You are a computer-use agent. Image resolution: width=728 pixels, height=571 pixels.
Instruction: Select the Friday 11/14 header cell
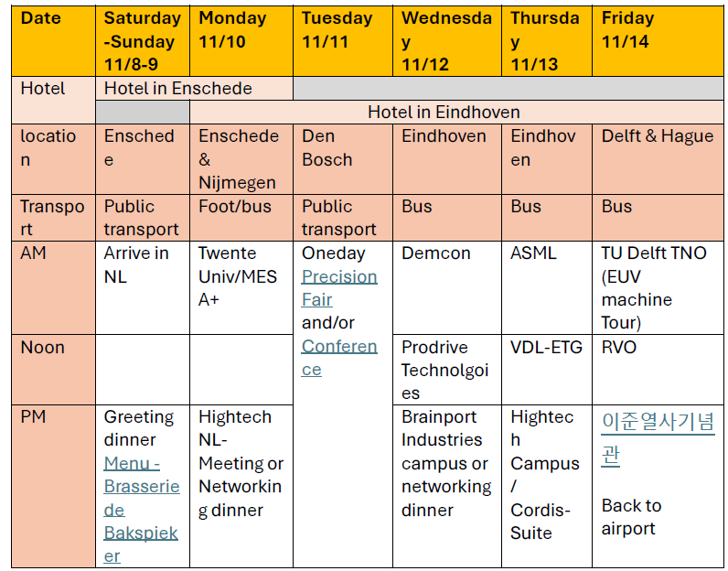pos(658,41)
